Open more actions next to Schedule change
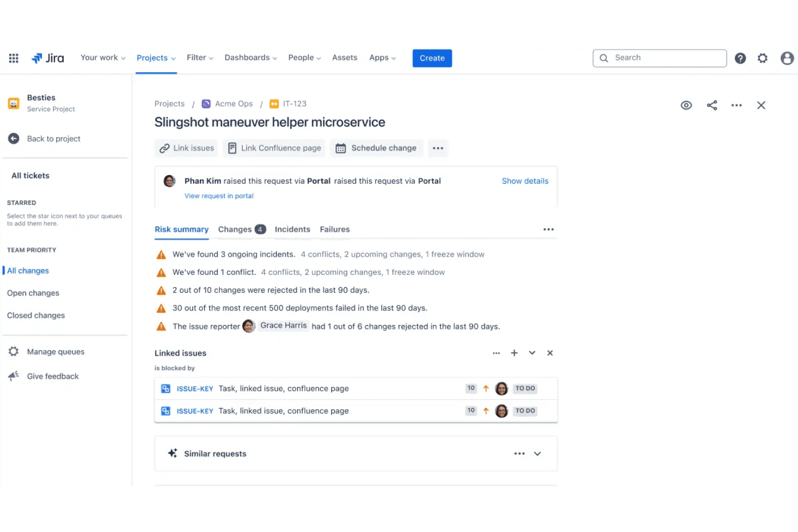This screenshot has height=532, width=798. pos(438,148)
